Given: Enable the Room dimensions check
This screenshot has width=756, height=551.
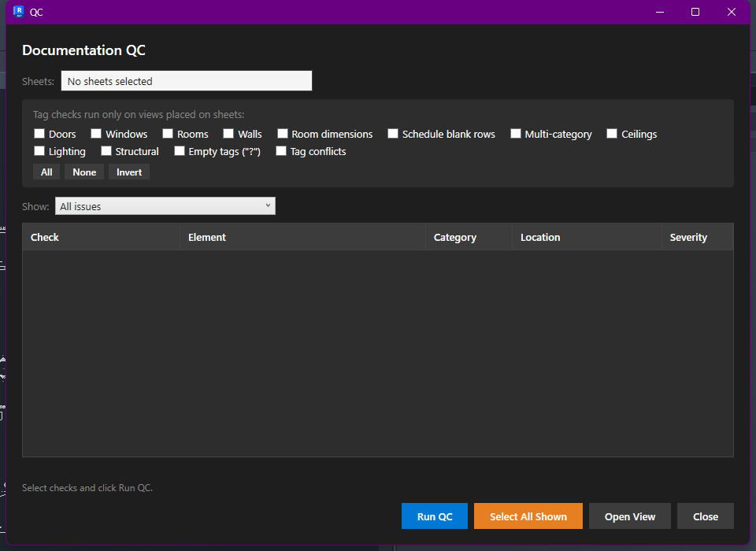Looking at the screenshot, I should tap(283, 134).
